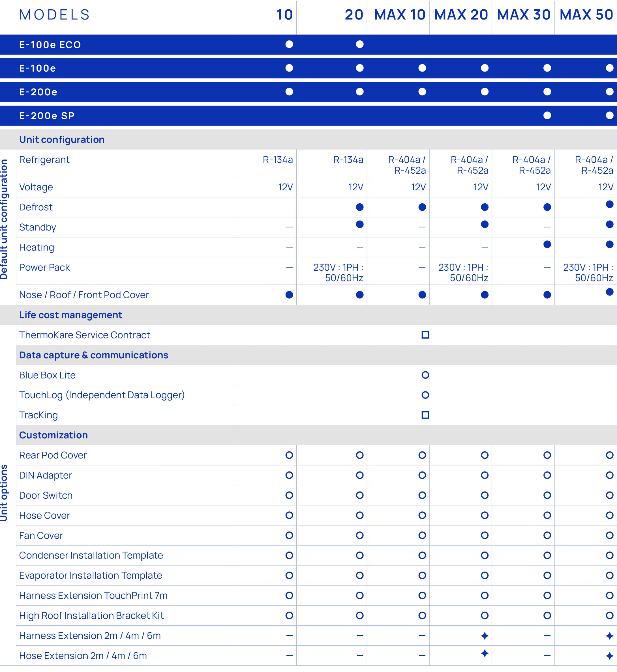
Task: Select the Door Switch row label
Action: pyautogui.click(x=46, y=495)
